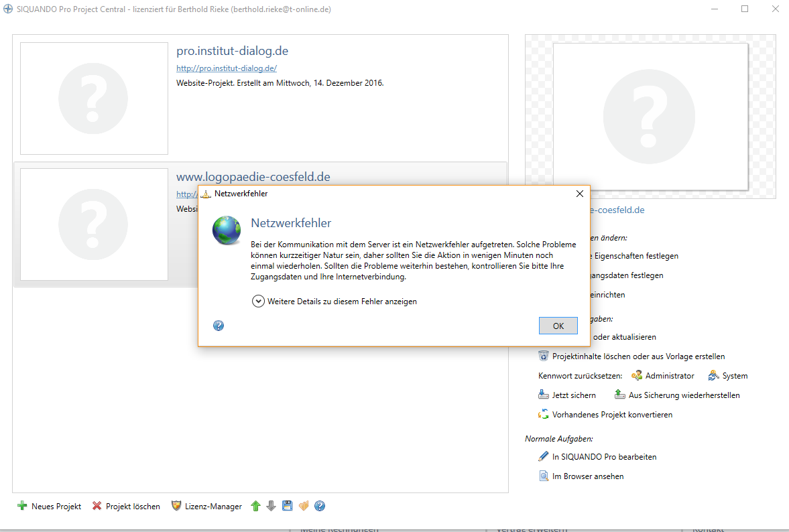
Task: Click Jetzt sichern text
Action: [574, 395]
